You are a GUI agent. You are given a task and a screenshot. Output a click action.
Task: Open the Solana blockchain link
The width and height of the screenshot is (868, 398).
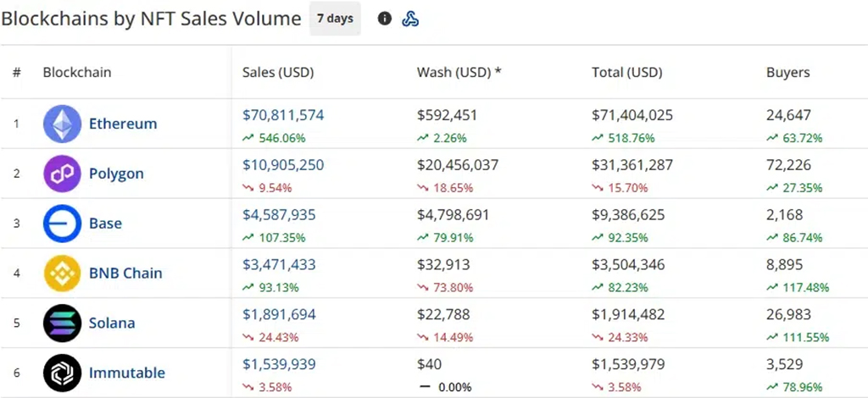pyautogui.click(x=112, y=323)
